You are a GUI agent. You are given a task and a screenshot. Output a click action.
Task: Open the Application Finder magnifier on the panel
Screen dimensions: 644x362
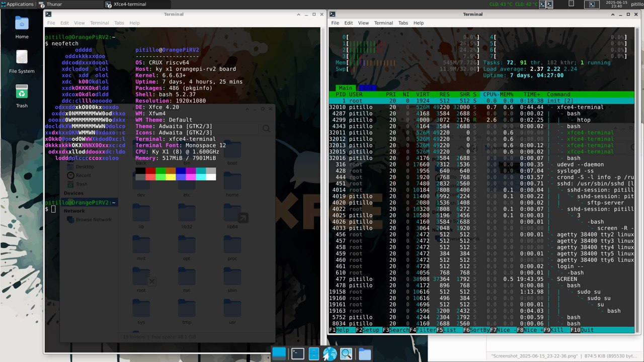(346, 353)
